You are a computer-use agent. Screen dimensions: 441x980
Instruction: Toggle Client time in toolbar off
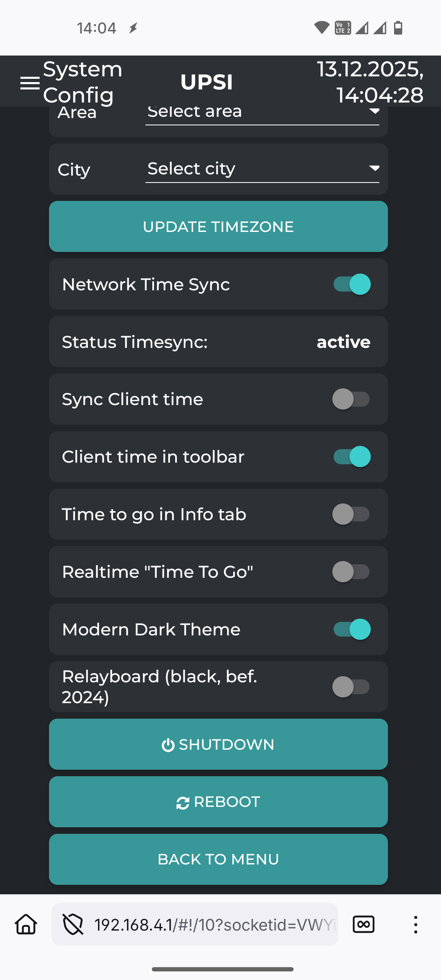point(352,457)
